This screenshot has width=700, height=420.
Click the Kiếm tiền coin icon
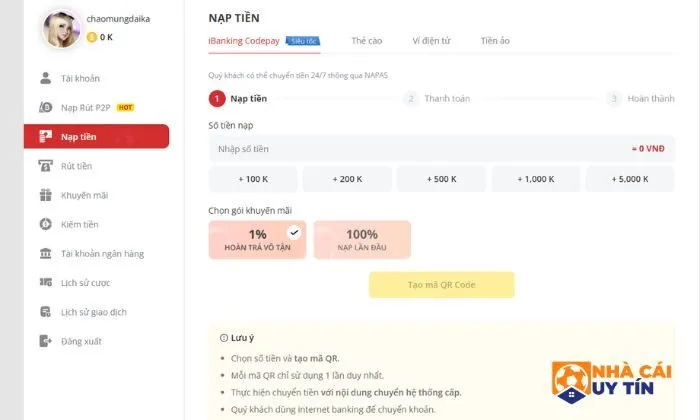click(x=46, y=224)
